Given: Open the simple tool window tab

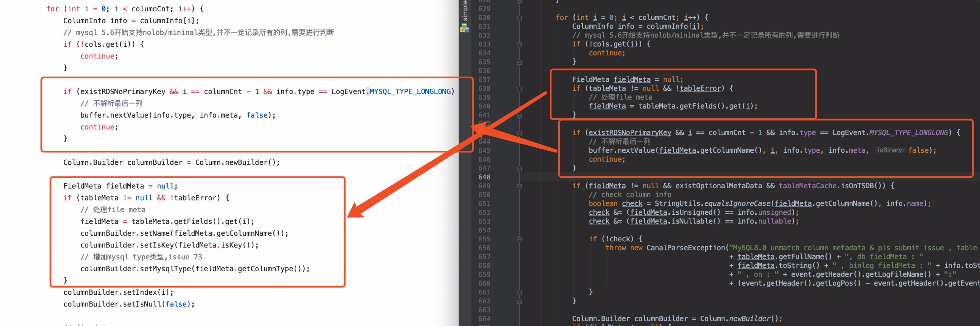Looking at the screenshot, I should coord(464,10).
